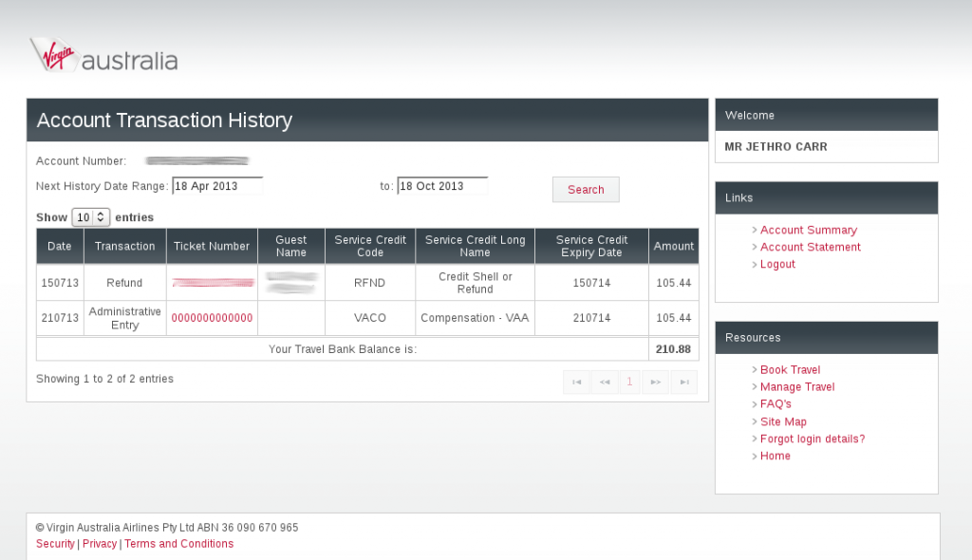Click the Account Transaction History heading
This screenshot has width=972, height=560.
click(x=164, y=120)
